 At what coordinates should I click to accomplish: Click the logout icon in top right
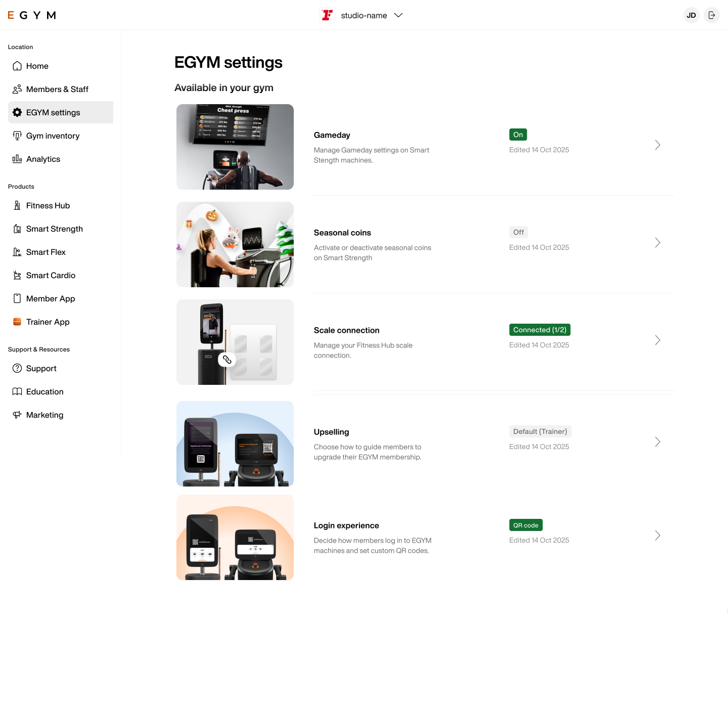[712, 15]
